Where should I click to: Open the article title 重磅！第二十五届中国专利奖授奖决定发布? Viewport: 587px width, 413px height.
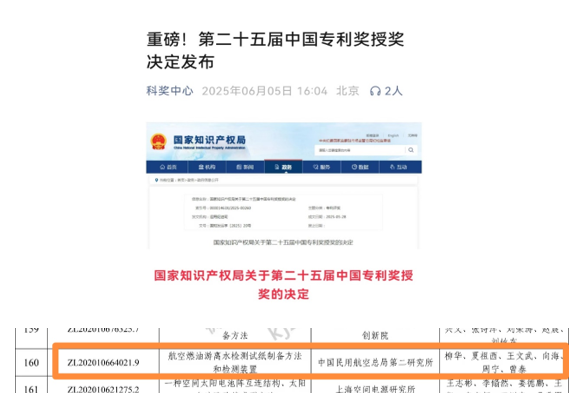point(275,51)
